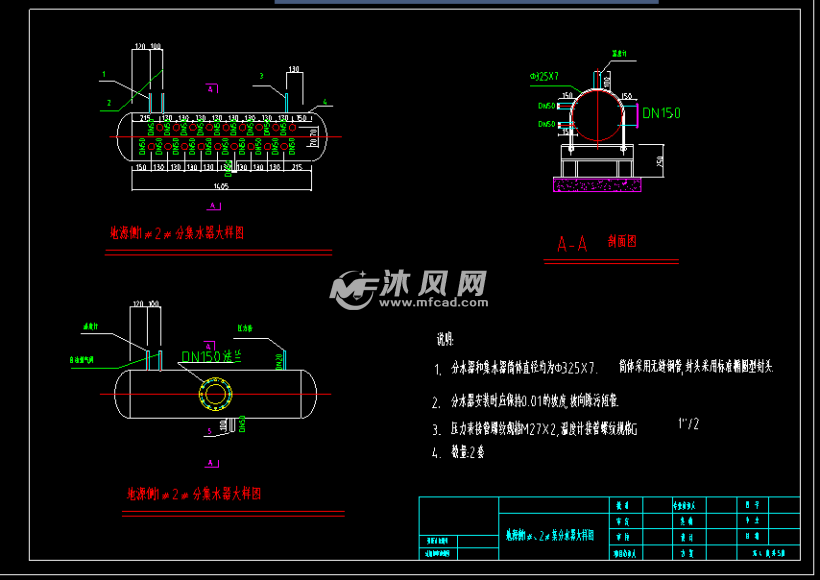Select callout number 4 at vessel right end
Screen dimensions: 820x580
[x=325, y=102]
